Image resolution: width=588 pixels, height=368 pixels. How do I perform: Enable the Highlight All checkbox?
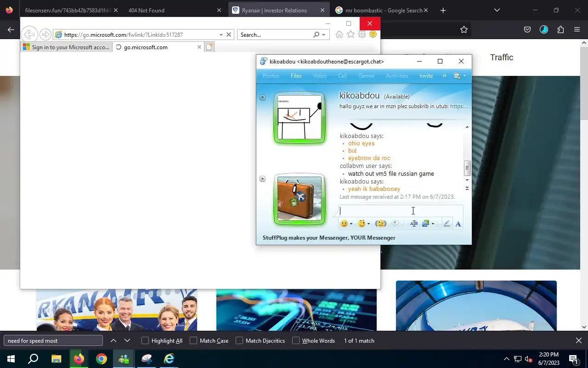coord(145,340)
